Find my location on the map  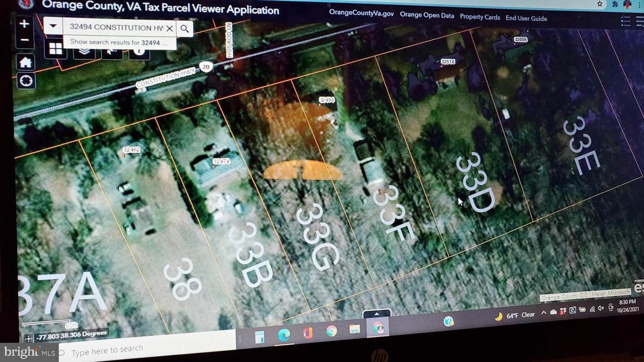[x=27, y=80]
